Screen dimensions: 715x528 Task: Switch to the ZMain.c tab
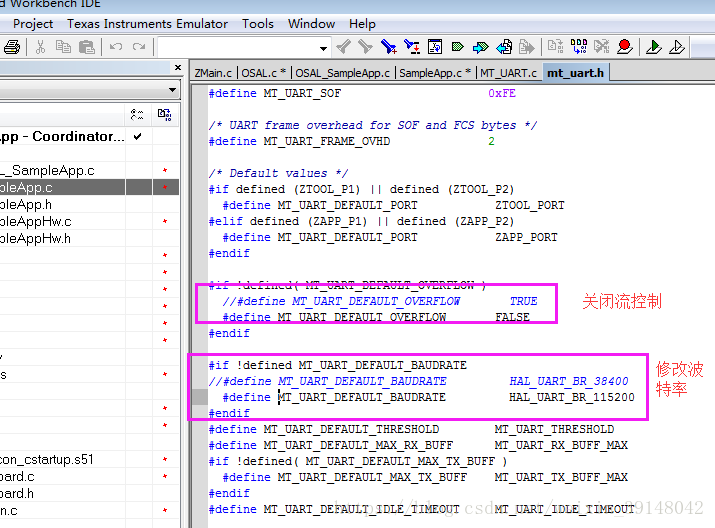point(213,73)
